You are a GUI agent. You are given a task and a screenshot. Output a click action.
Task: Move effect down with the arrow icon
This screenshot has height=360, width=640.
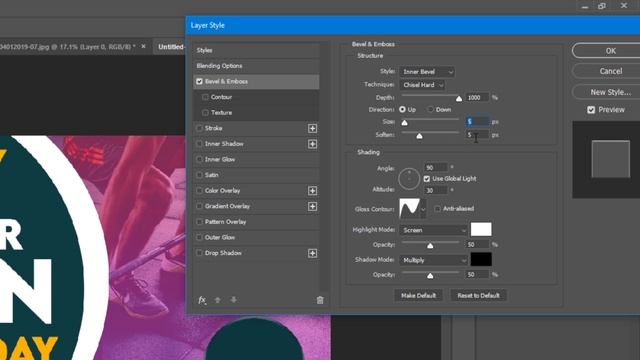(x=233, y=300)
